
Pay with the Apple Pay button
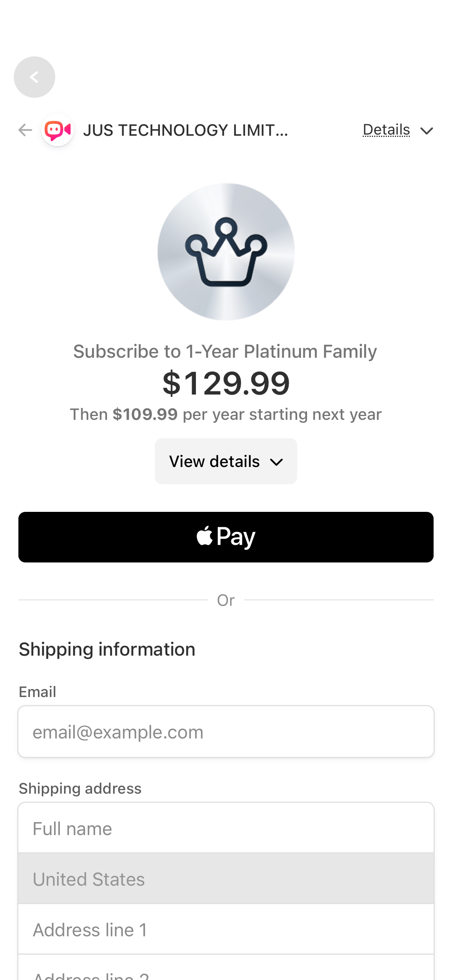pyautogui.click(x=226, y=537)
